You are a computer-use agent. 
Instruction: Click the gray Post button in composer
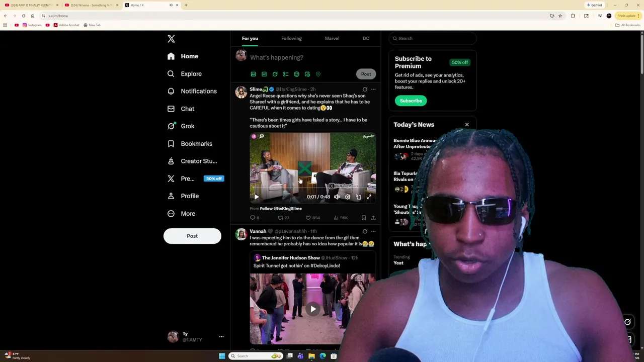366,74
